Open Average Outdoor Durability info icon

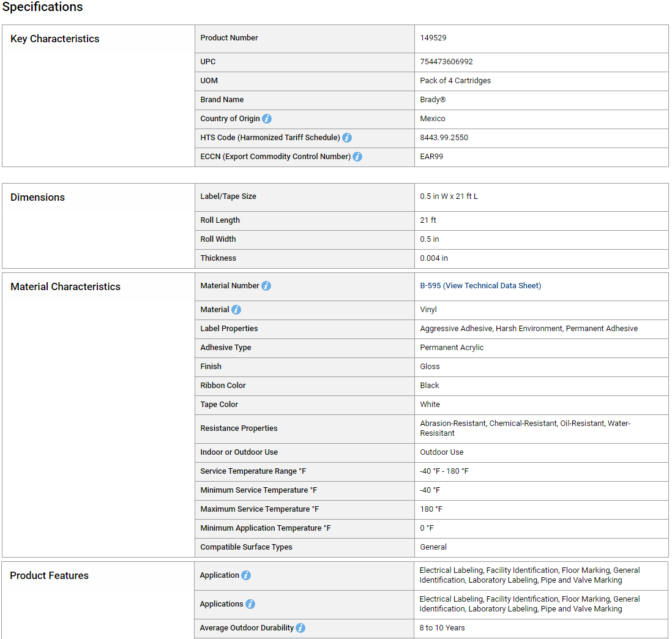(301, 628)
